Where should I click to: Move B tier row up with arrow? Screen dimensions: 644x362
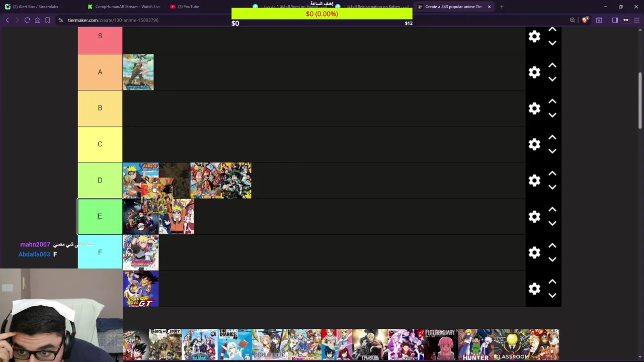[x=552, y=102]
